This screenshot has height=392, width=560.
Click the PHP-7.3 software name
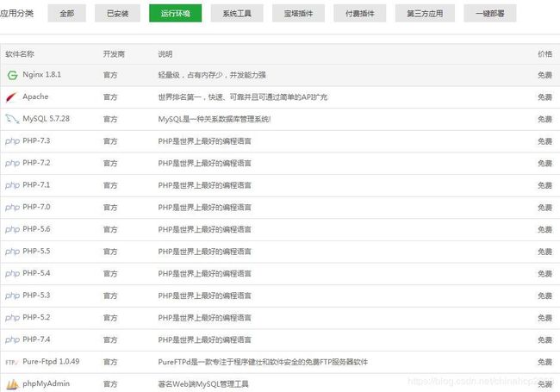[x=36, y=140]
